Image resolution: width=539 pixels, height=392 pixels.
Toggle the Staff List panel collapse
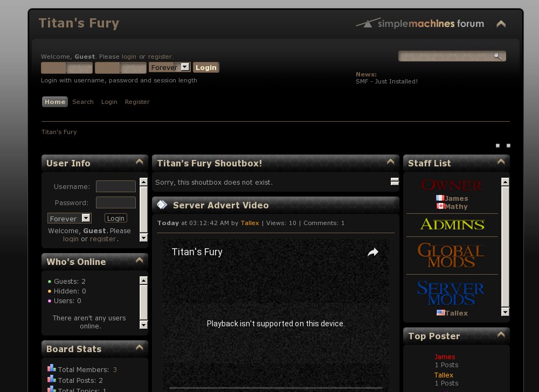coord(501,162)
